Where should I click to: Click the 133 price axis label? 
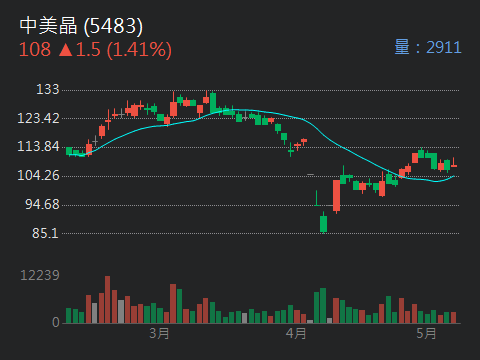click(x=48, y=89)
